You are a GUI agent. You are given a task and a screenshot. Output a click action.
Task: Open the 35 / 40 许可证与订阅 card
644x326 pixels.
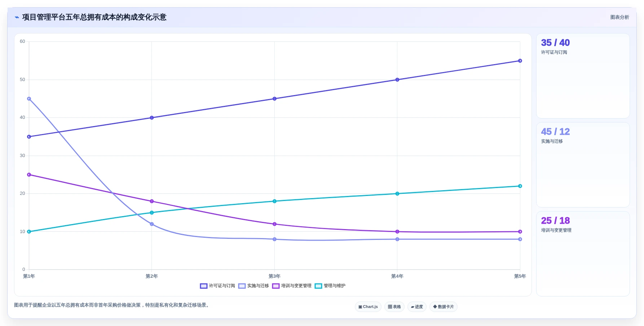tap(583, 76)
